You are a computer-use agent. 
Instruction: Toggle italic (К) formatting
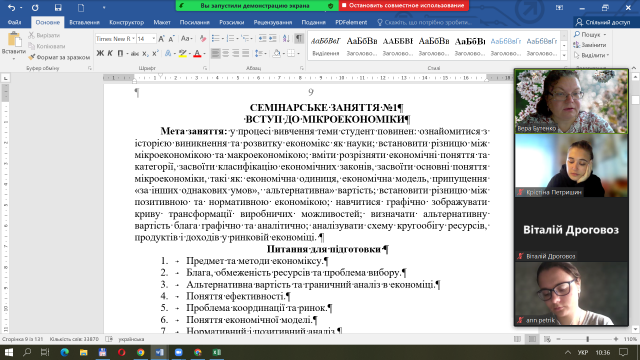110,53
